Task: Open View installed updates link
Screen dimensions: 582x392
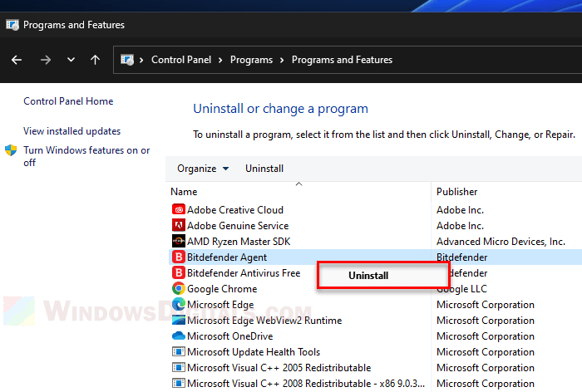Action: (x=72, y=131)
